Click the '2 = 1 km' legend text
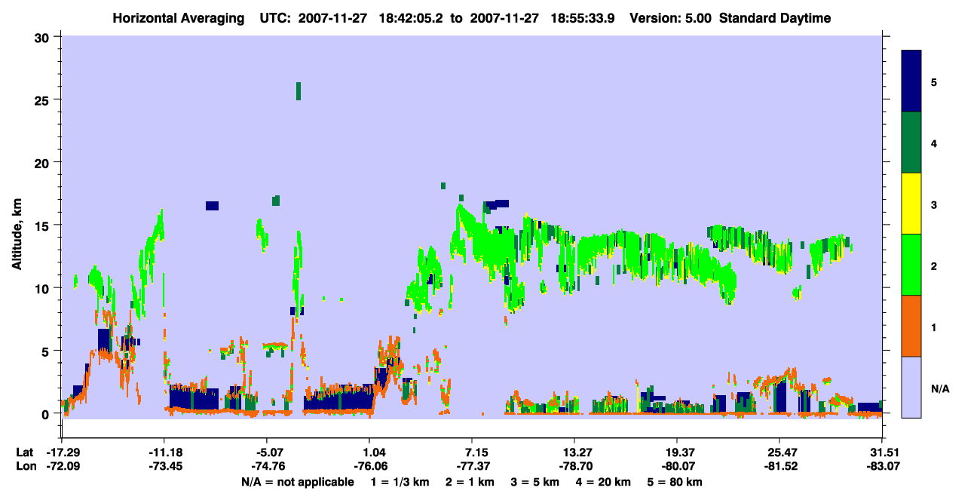The height and width of the screenshot is (503, 980). [x=470, y=482]
